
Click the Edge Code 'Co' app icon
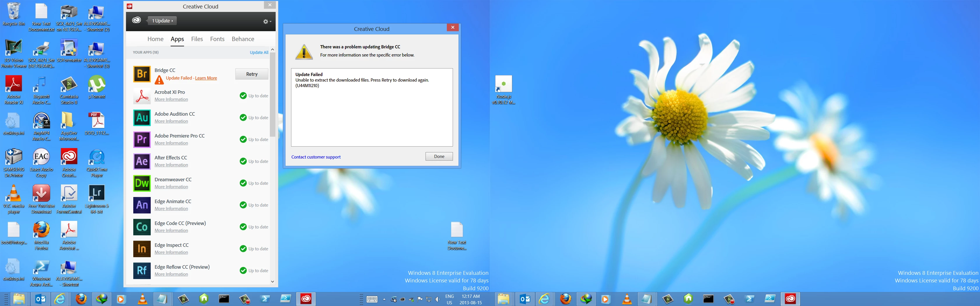pos(142,227)
